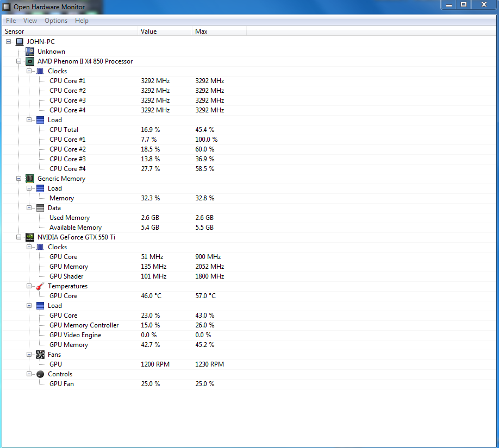The width and height of the screenshot is (499, 448).
Task: Open the View menu
Action: pyautogui.click(x=30, y=21)
